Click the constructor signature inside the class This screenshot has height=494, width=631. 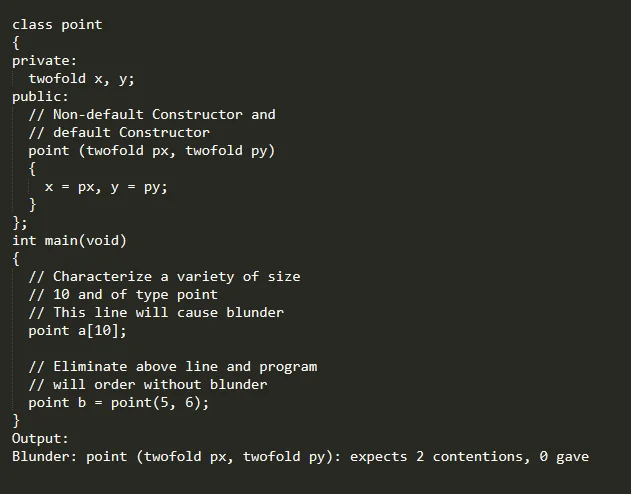151,151
